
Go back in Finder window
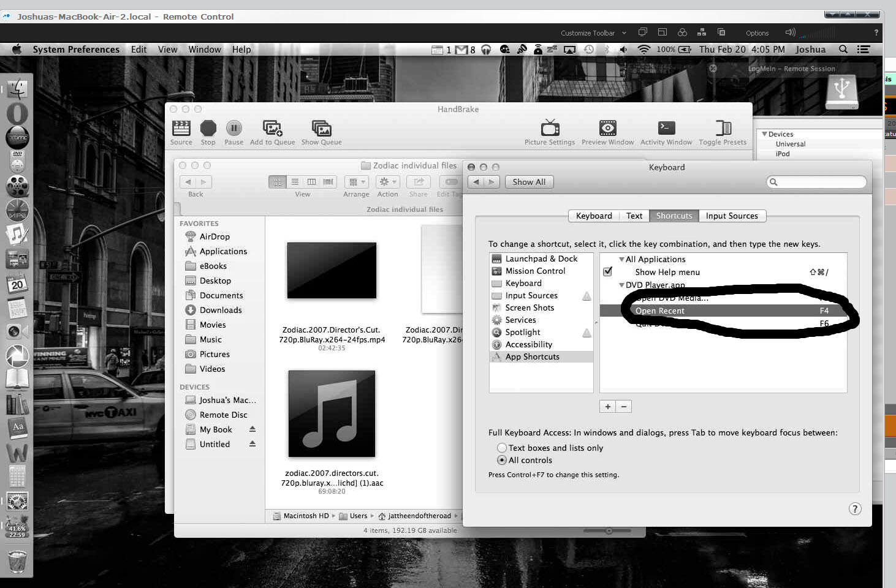[188, 182]
